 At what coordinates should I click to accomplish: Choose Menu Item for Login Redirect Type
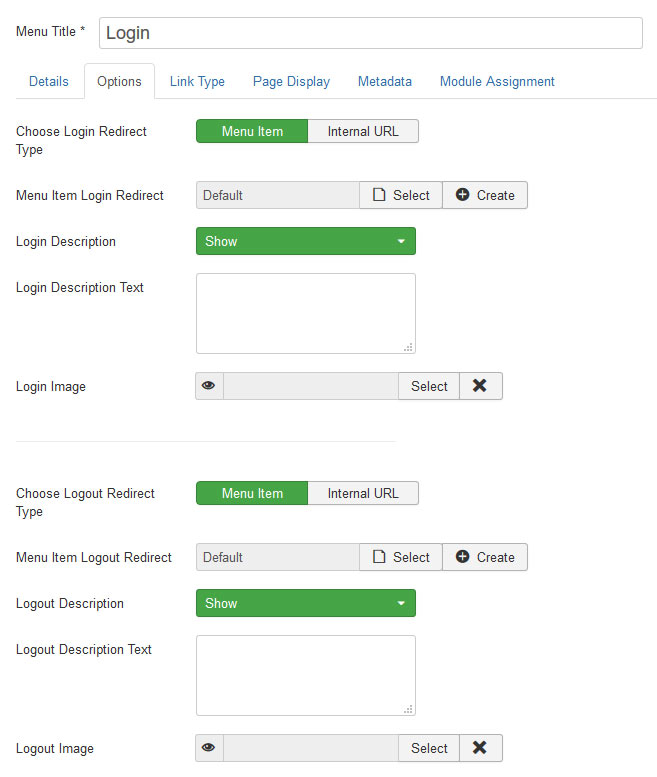coord(252,131)
